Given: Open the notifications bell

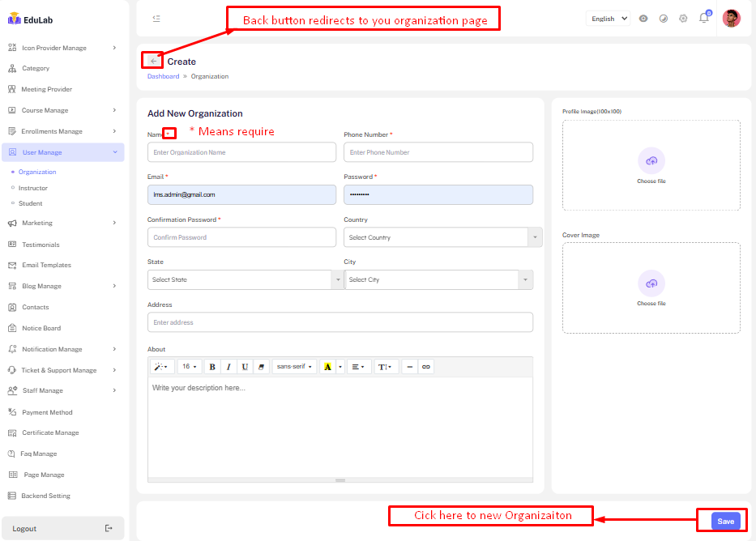Looking at the screenshot, I should click(x=703, y=19).
